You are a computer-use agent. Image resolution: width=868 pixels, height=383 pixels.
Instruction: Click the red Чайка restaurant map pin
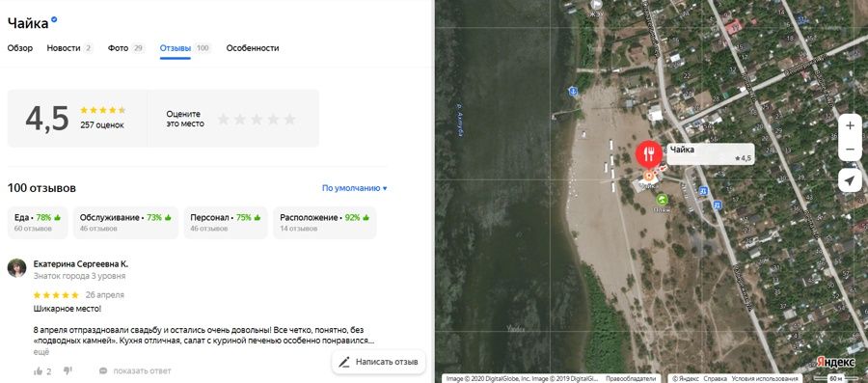click(x=648, y=153)
